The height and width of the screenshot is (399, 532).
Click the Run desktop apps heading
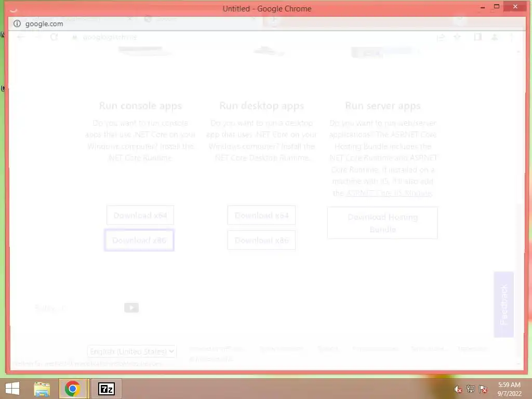point(261,106)
